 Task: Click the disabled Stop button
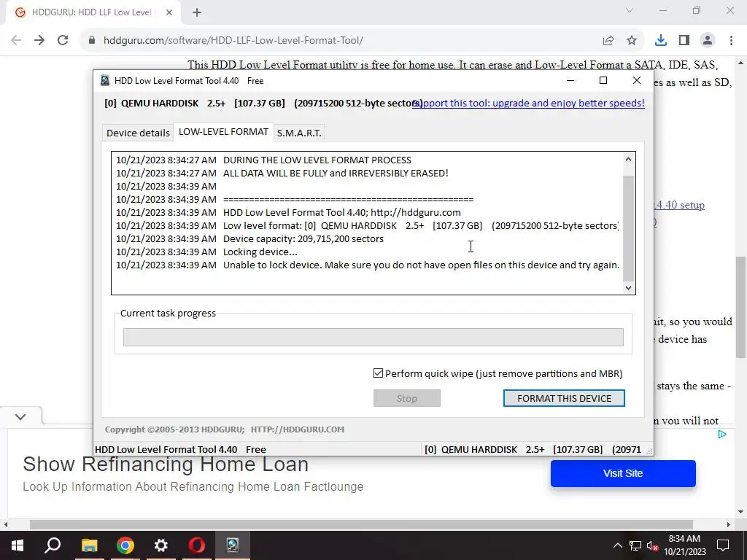click(407, 398)
